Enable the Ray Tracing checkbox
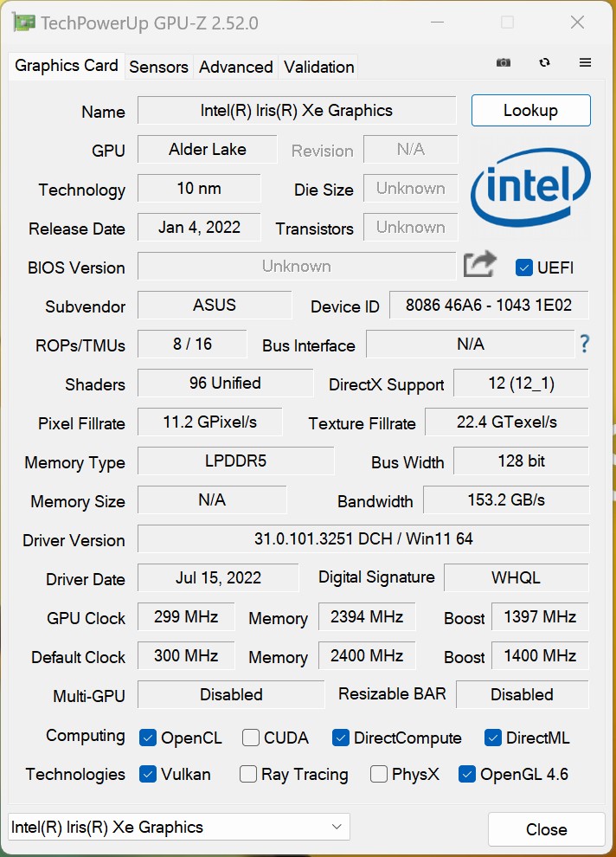616x857 pixels. point(248,774)
